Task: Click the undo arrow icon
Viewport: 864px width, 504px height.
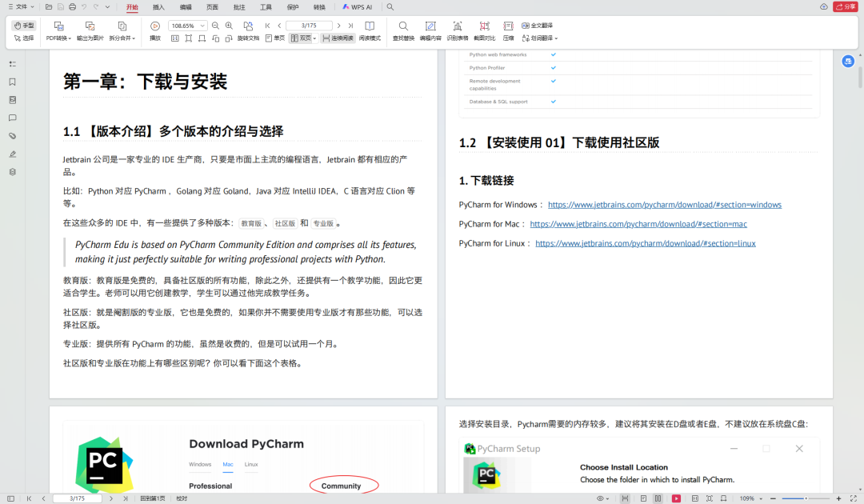Action: click(84, 7)
